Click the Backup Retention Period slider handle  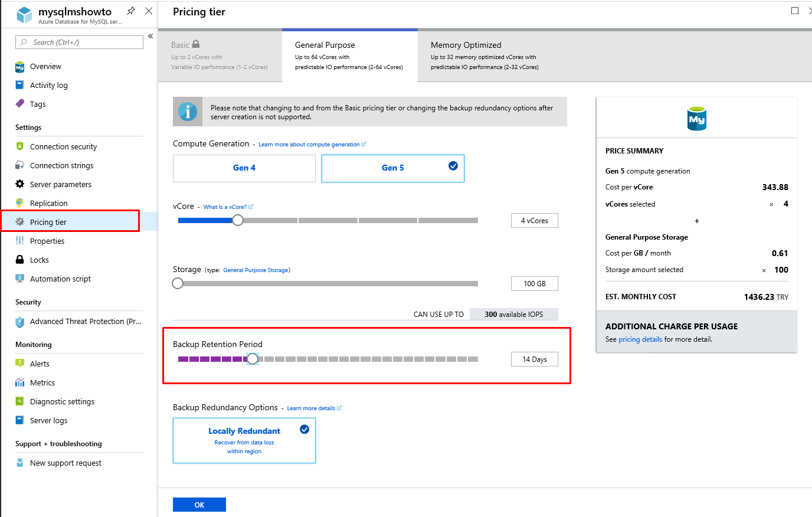coord(253,359)
